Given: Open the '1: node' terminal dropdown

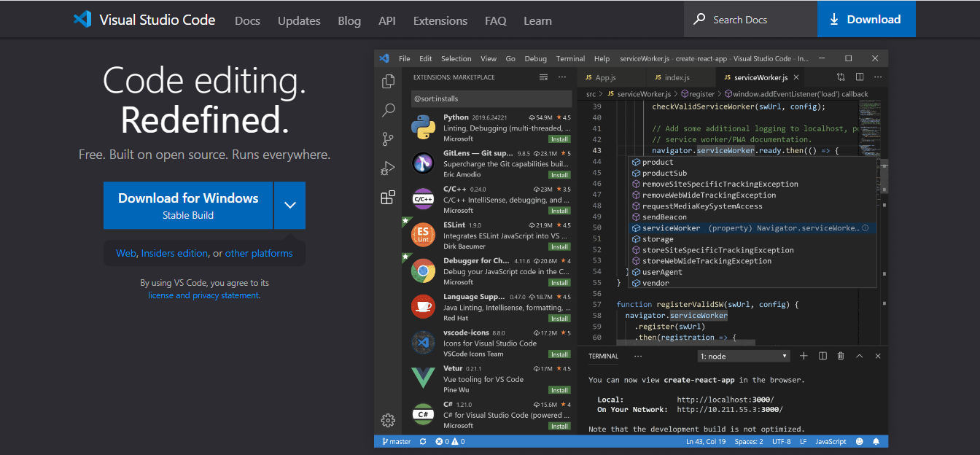Looking at the screenshot, I should [744, 356].
